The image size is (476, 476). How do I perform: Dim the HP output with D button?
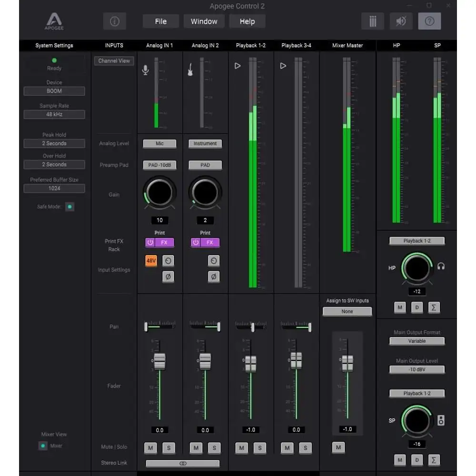coord(417,307)
